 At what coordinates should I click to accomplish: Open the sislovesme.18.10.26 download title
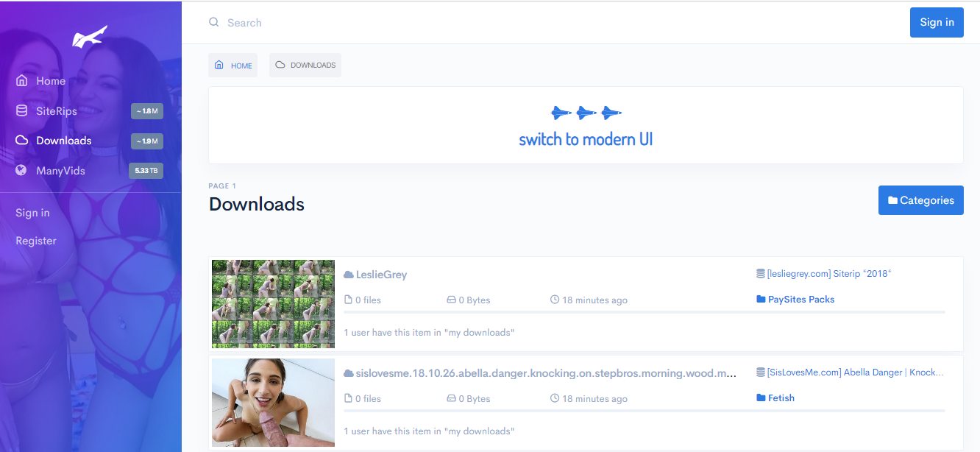point(546,373)
